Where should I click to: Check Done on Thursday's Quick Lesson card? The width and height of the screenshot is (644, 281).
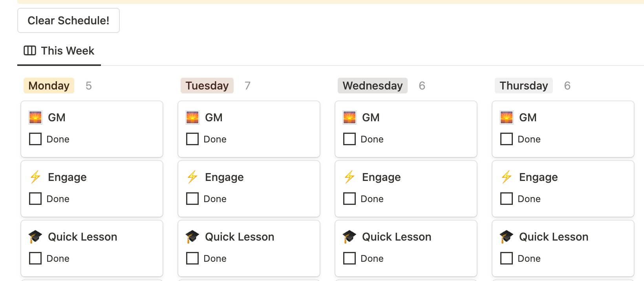point(507,258)
